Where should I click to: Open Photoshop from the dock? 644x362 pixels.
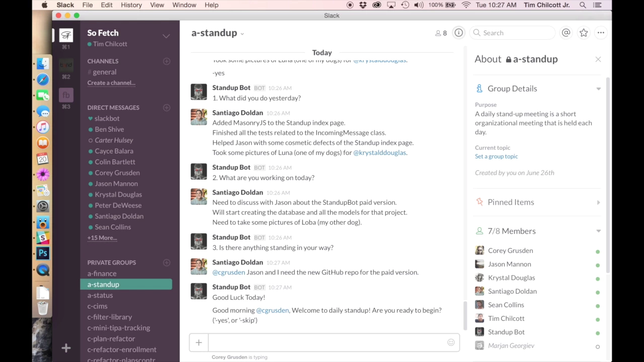click(43, 253)
